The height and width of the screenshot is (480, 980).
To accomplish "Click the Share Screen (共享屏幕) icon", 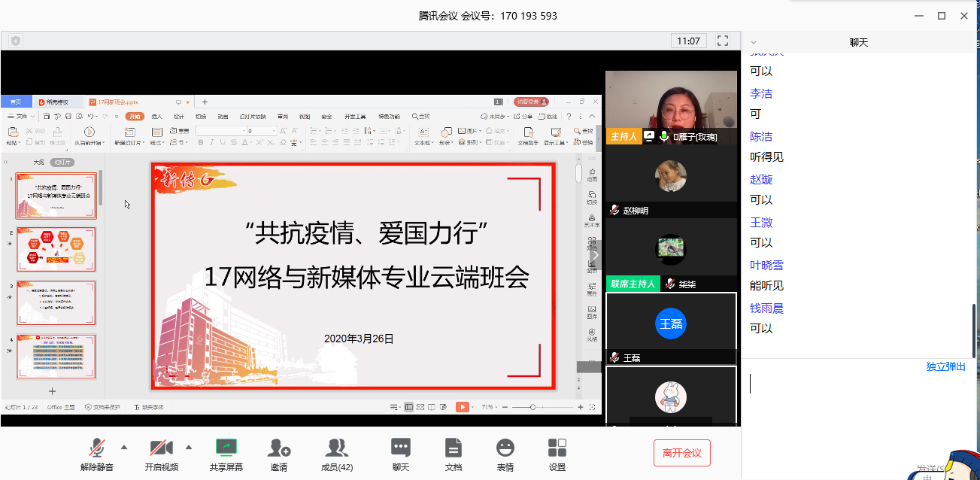I will tap(226, 449).
